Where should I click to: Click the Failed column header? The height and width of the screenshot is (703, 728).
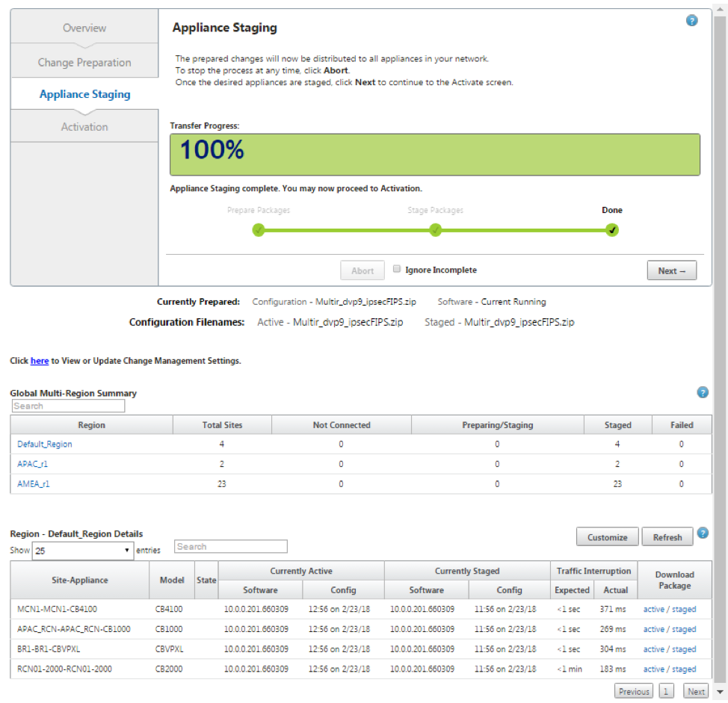pyautogui.click(x=682, y=425)
